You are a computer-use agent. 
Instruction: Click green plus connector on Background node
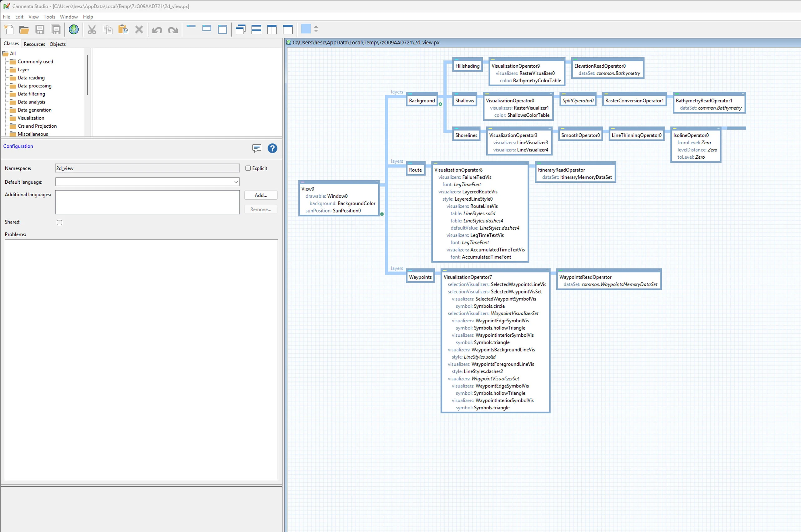440,104
